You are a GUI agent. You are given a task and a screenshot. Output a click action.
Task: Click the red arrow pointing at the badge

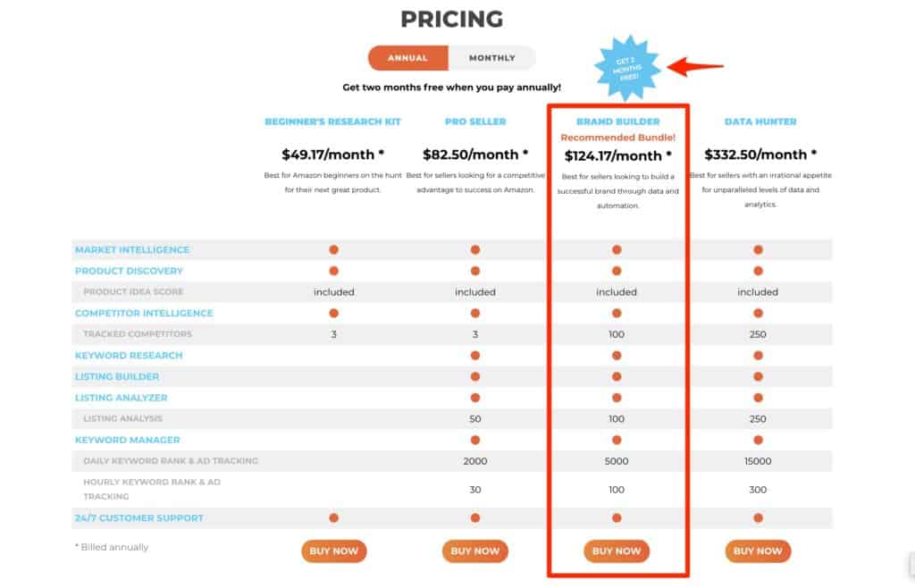click(695, 66)
